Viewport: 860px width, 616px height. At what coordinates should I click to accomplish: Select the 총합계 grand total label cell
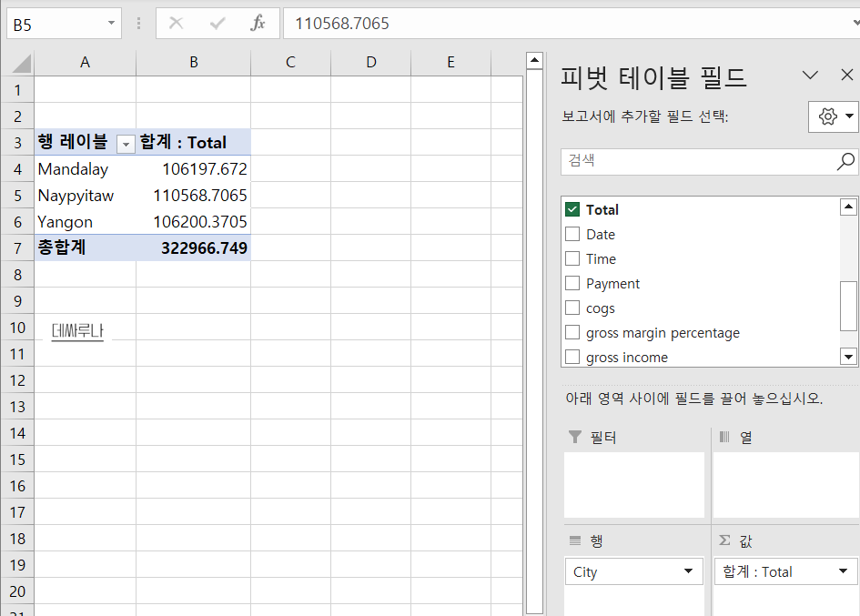click(85, 247)
